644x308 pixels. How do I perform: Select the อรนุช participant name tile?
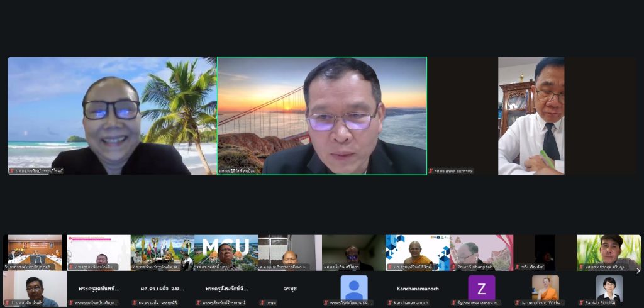coord(289,289)
